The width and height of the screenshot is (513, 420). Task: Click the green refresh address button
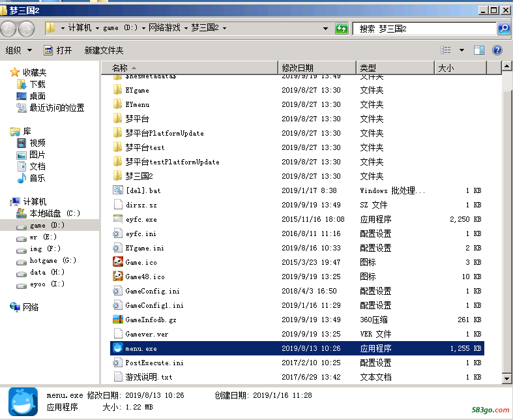click(x=342, y=29)
